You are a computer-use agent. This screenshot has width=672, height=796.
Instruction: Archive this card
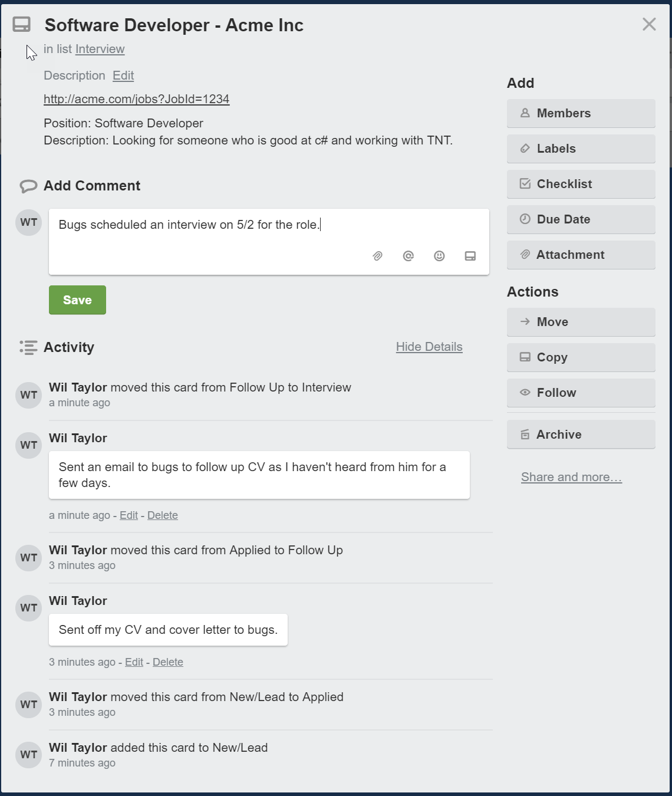tap(581, 435)
